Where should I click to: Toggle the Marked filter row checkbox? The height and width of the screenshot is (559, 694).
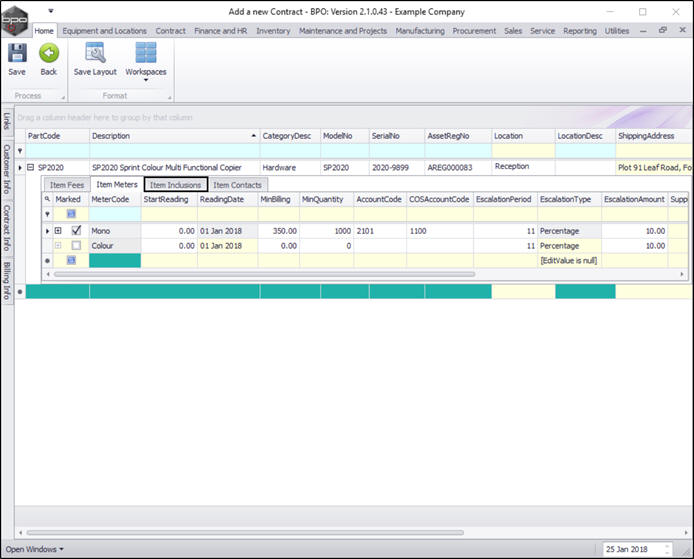[71, 214]
